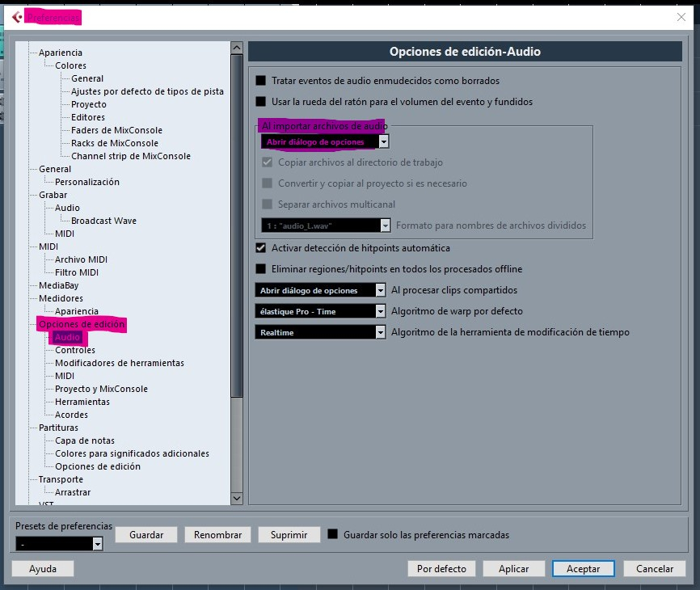Screen dimensions: 700x590
Task: Select Colores in the tree
Action: coord(70,65)
